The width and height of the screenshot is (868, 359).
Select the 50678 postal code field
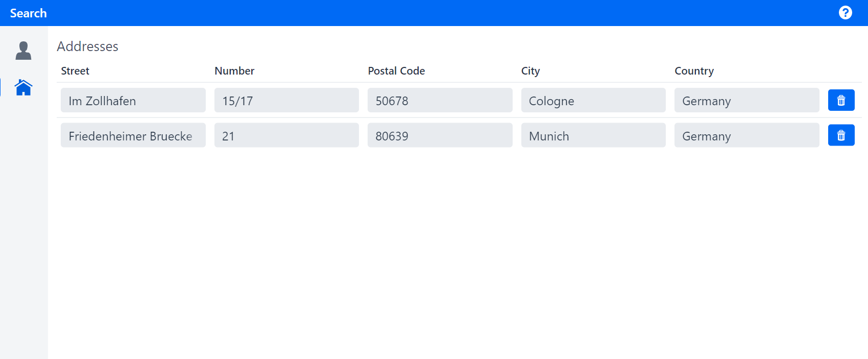point(440,100)
